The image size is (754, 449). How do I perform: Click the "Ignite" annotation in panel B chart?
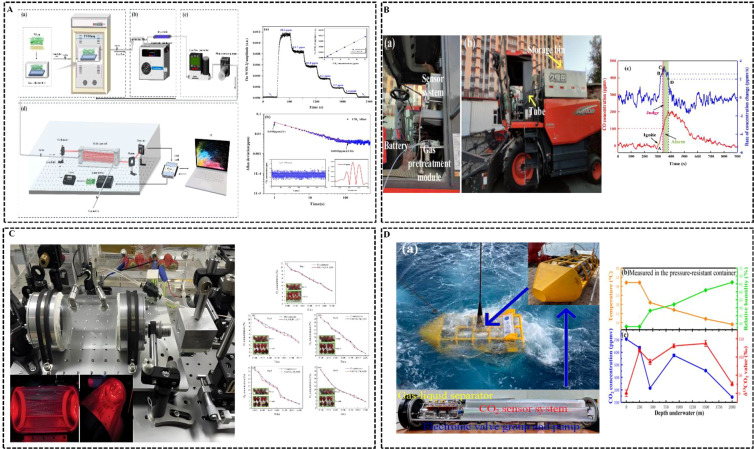coord(650,135)
